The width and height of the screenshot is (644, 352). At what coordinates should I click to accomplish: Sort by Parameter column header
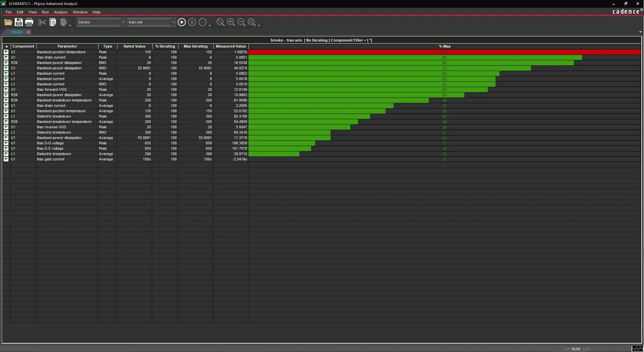[x=67, y=46]
